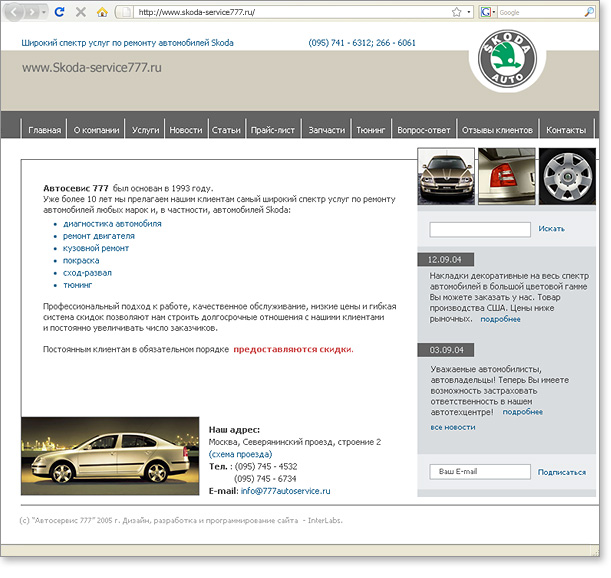Click the magnifier search icon

pyautogui.click(x=589, y=12)
